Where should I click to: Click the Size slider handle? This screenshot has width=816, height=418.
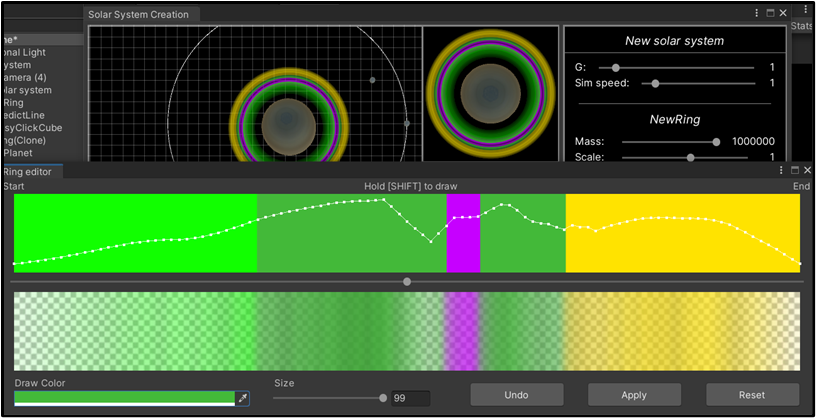(382, 398)
